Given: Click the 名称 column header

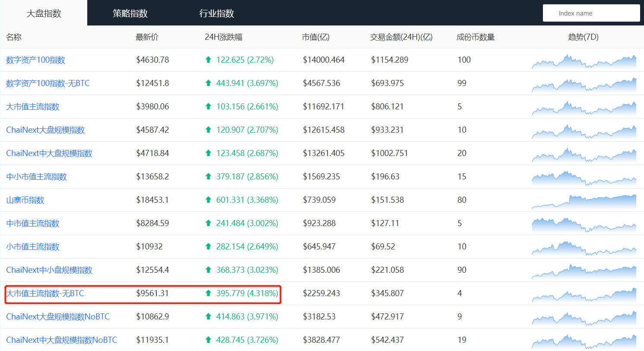Looking at the screenshot, I should click(14, 37).
